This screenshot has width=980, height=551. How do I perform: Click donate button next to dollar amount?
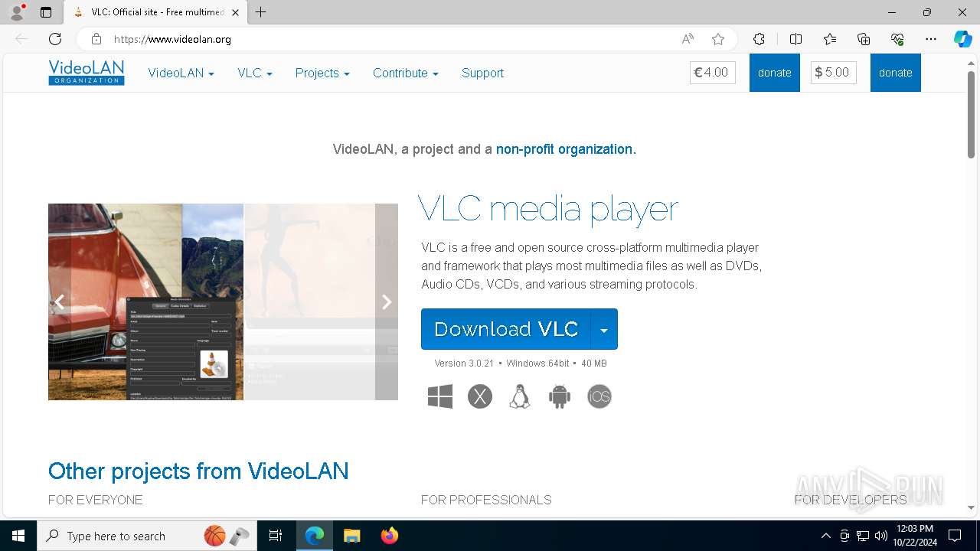pos(896,73)
